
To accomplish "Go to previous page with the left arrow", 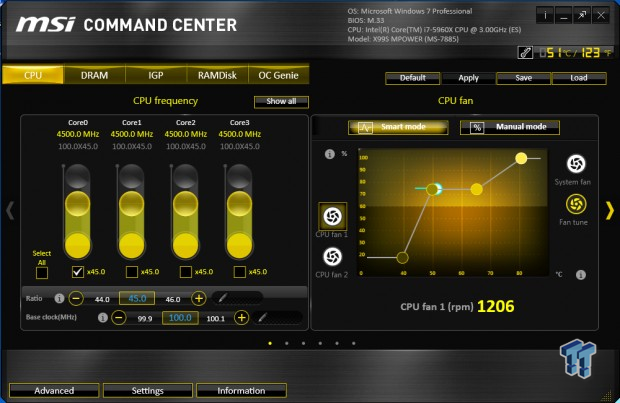I will coord(10,210).
